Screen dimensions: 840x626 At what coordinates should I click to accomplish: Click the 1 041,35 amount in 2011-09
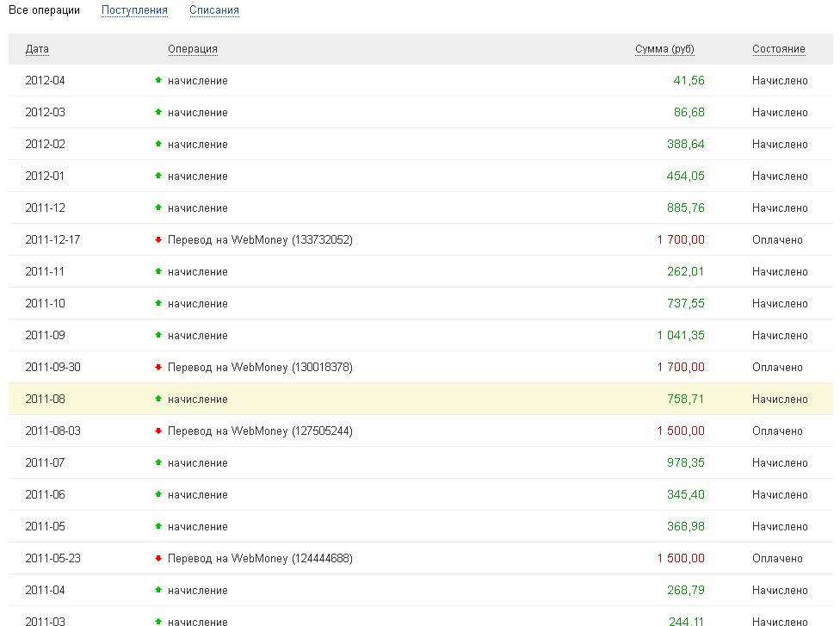point(681,336)
